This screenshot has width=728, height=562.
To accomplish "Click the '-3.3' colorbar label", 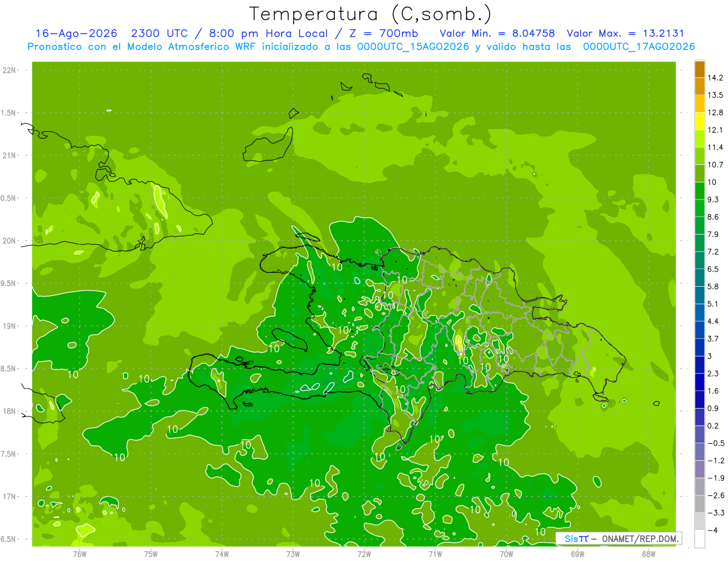I will (x=716, y=513).
